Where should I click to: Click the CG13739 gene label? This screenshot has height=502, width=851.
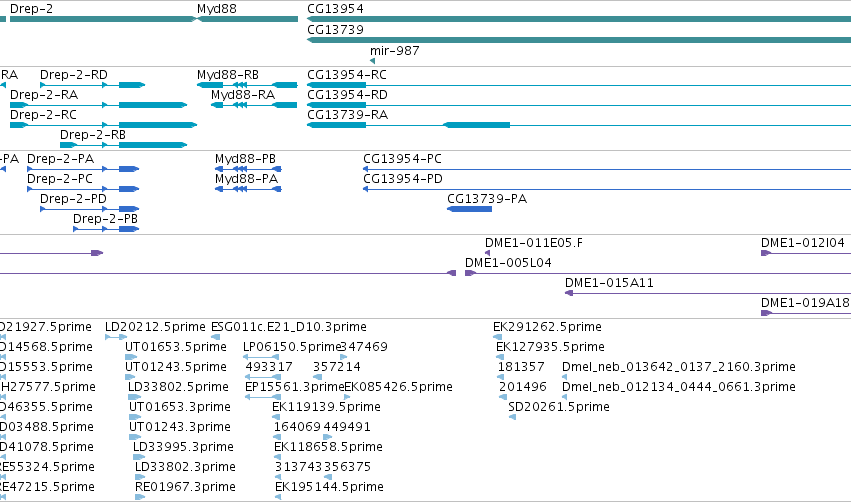[335, 30]
